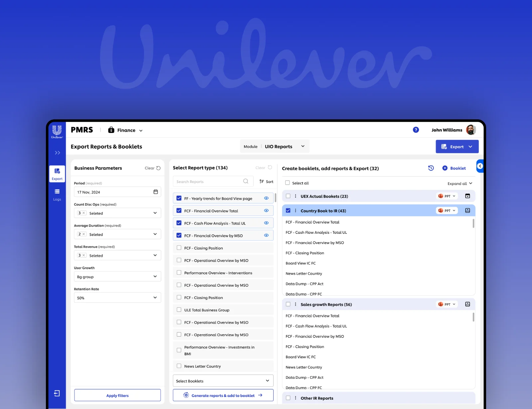Viewport: 532px width, 409px height.
Task: Click kebab menu for UEX Actual Bookets
Action: (295, 196)
